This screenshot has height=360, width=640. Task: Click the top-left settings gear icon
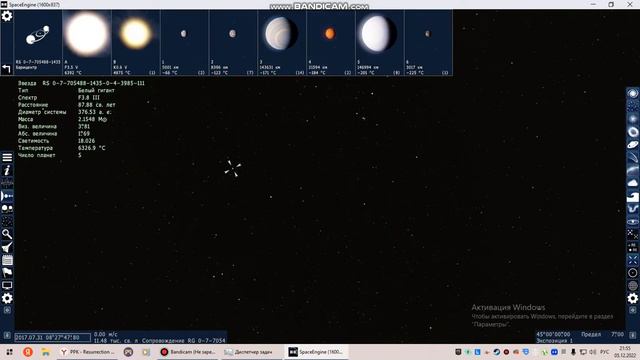(x=7, y=16)
